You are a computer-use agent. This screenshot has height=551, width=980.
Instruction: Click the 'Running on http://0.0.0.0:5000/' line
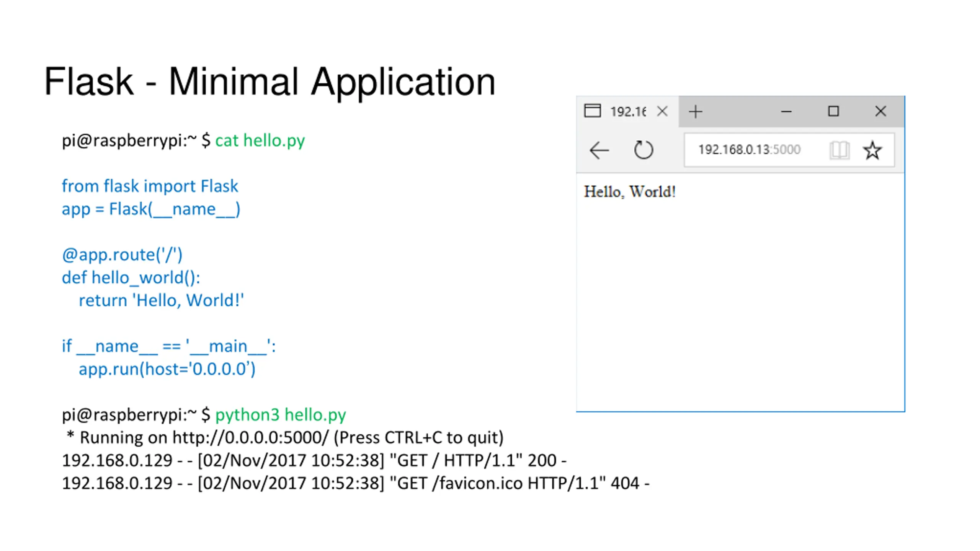pos(285,438)
